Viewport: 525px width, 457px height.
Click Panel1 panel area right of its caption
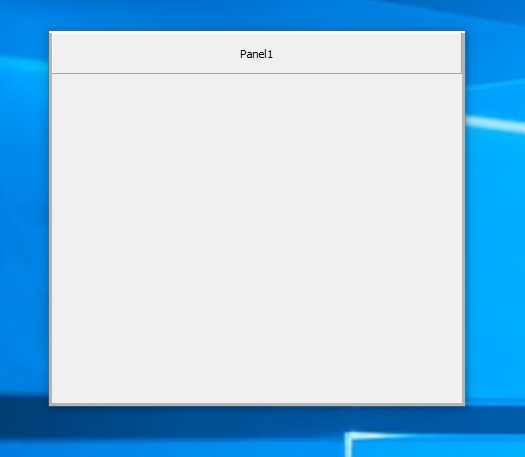click(x=367, y=54)
